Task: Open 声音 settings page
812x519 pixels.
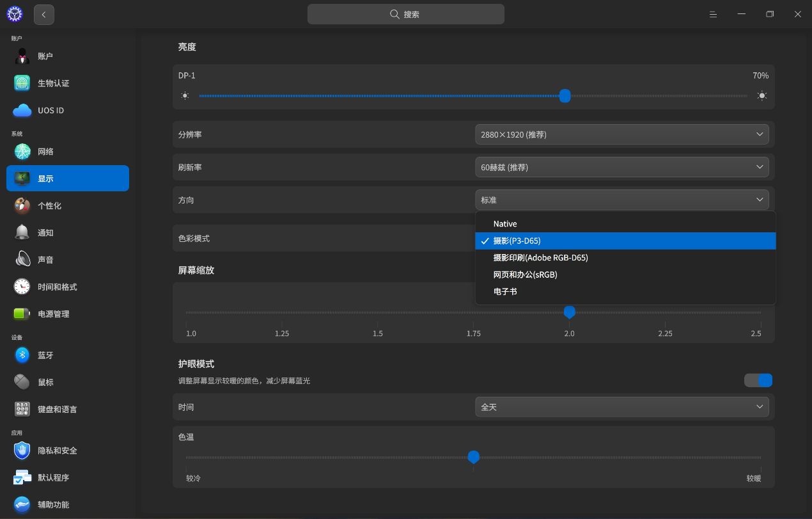Action: (x=68, y=260)
